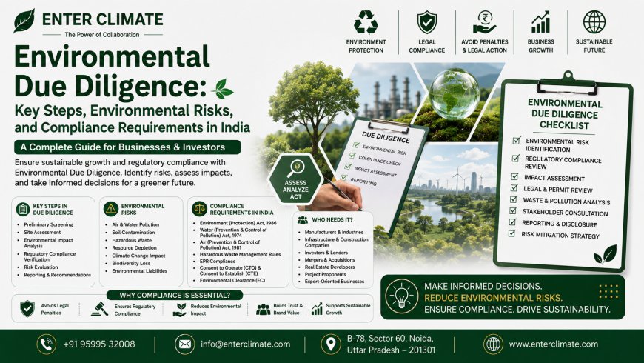The height and width of the screenshot is (363, 644).
Task: Click Real Estate Developers list item
Action: point(330,267)
